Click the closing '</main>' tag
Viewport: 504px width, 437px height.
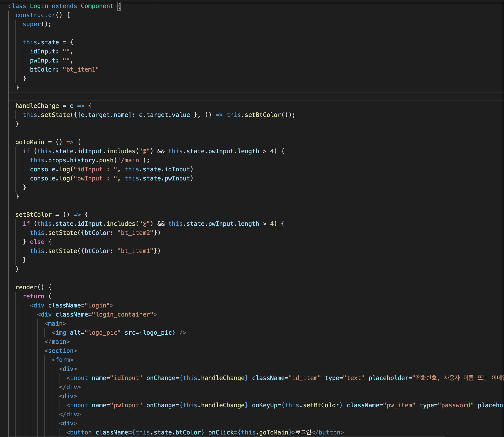[57, 342]
